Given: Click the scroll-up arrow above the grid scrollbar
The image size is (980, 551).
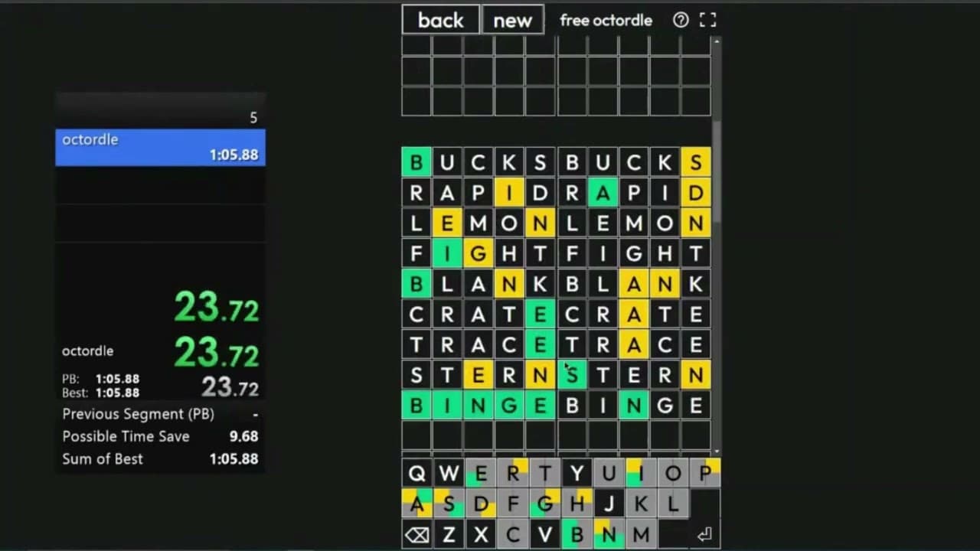Looking at the screenshot, I should [716, 40].
